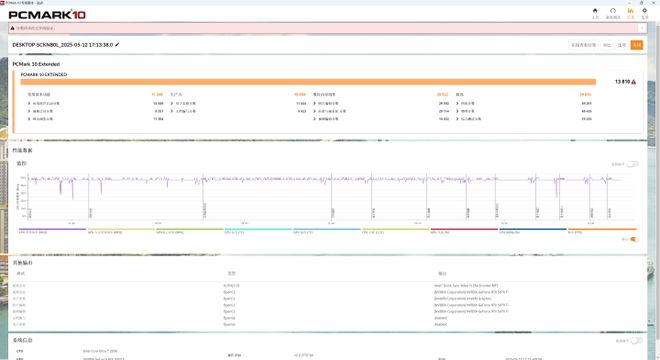Expand the sub-score row showing 40 426
Image resolution: width=660 pixels, height=360 pixels.
(x=524, y=111)
